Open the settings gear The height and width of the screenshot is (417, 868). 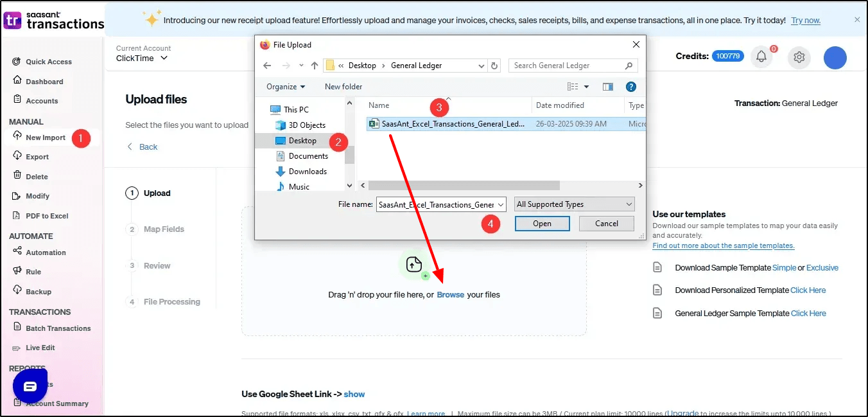tap(799, 57)
